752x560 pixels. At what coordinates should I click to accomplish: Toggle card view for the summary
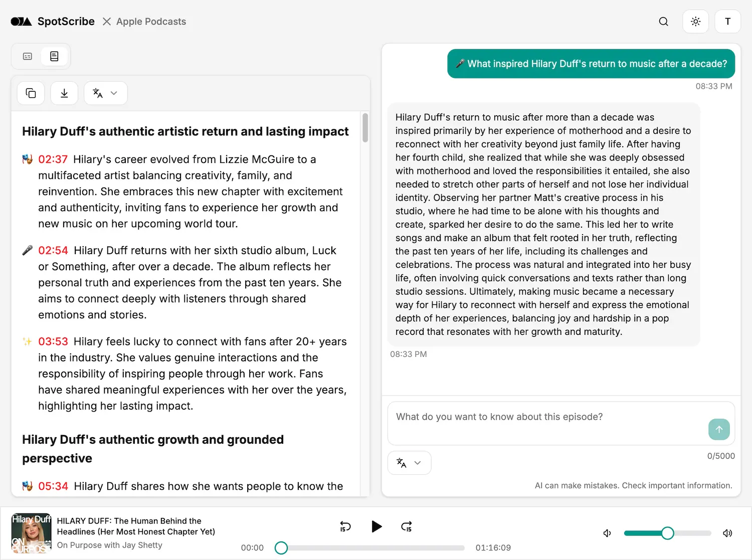(x=27, y=56)
